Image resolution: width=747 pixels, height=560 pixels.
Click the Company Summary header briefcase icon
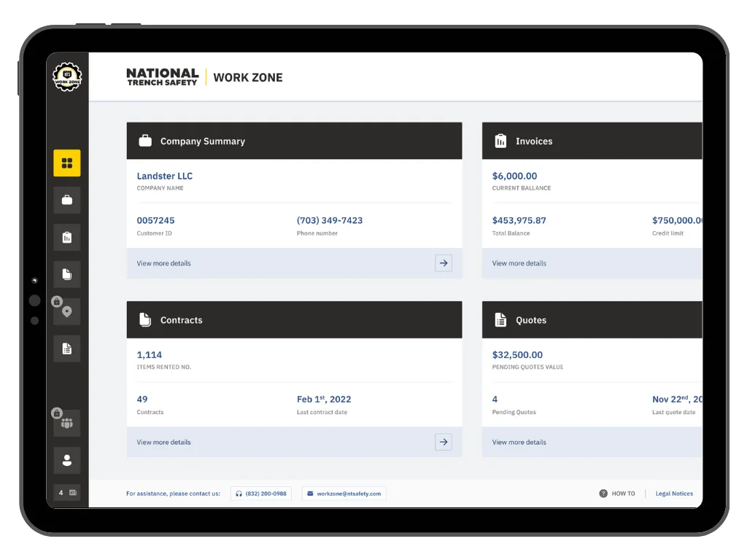145,141
